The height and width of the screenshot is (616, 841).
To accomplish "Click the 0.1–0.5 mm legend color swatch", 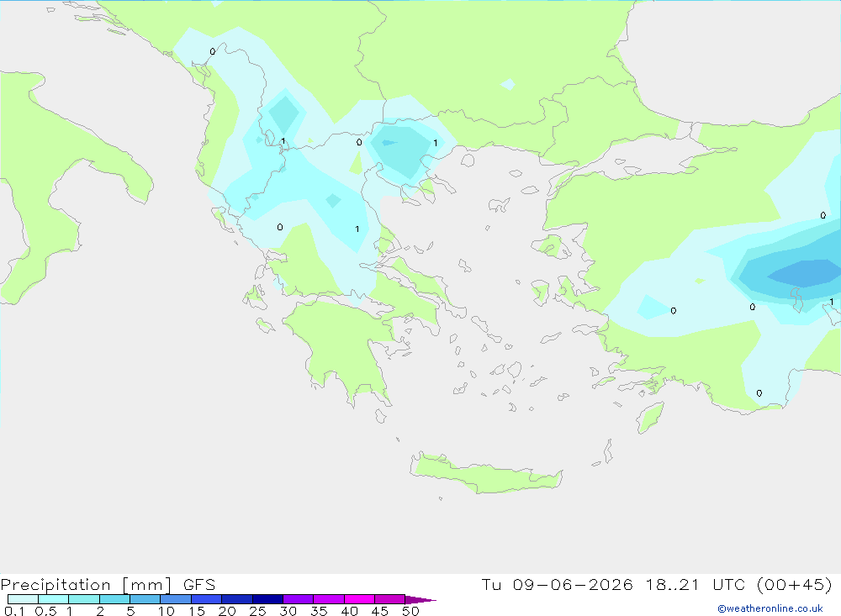I will pos(23,599).
